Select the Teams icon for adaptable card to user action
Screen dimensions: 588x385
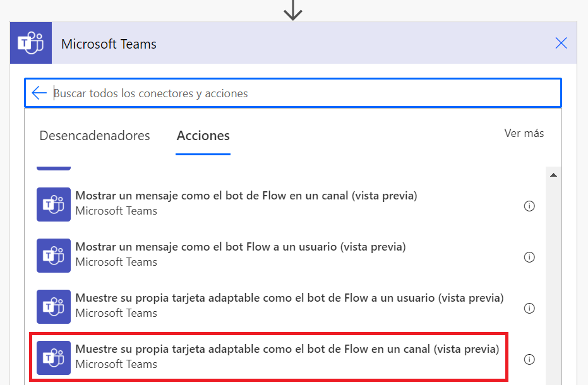click(54, 307)
